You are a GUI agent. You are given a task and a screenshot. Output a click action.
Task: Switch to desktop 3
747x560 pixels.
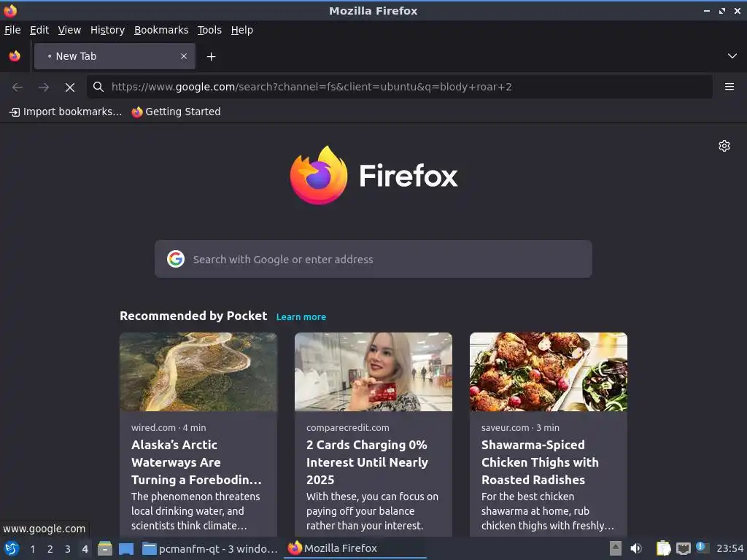click(68, 549)
